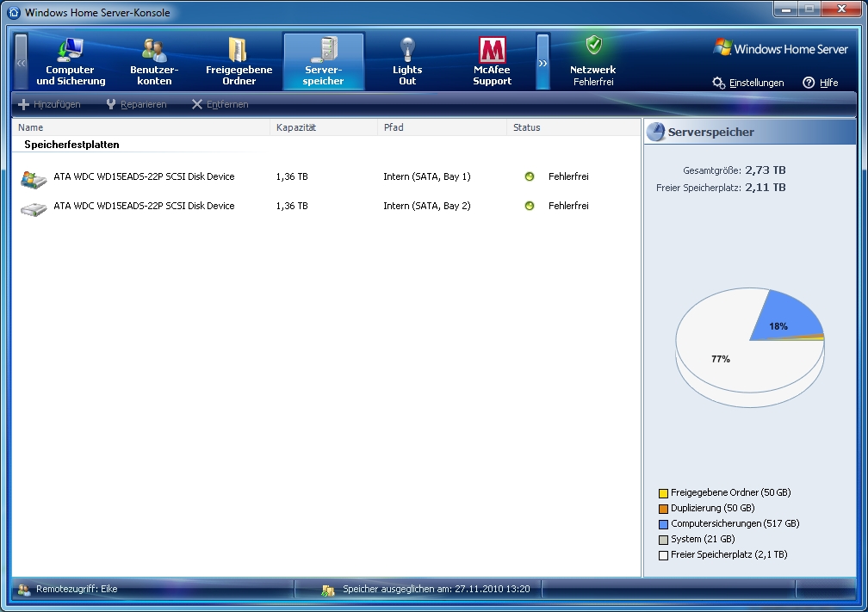Screen dimensions: 868x612
Task: Click the blue Computersicherungen legend swatch
Action: (x=663, y=524)
